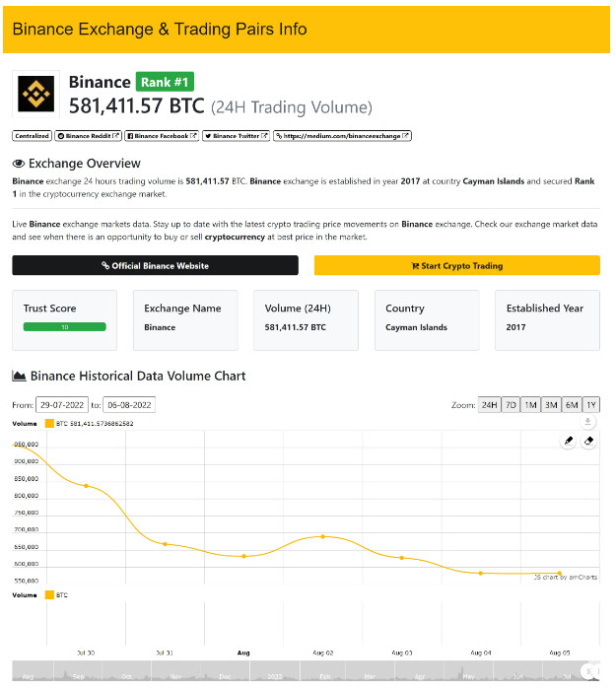This screenshot has width=616, height=690.
Task: Click the Volume (24H) card value 581,411.57 BTC
Action: coord(296,327)
